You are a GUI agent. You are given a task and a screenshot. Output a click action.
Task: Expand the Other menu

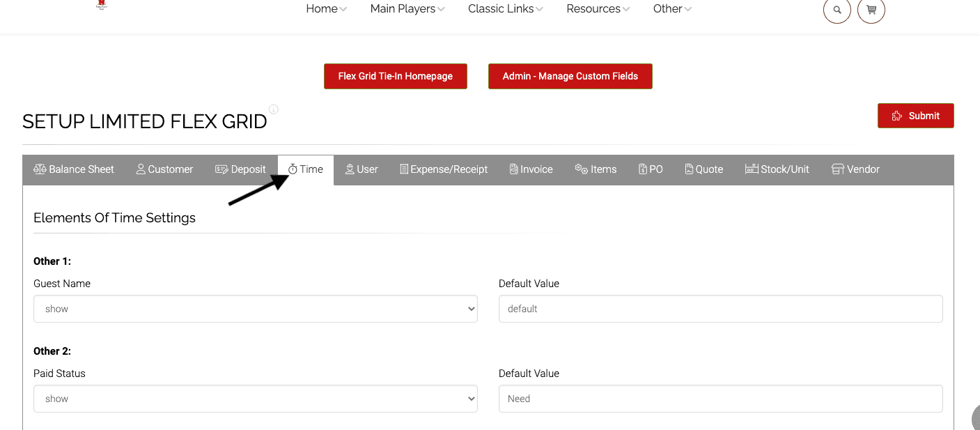click(673, 9)
